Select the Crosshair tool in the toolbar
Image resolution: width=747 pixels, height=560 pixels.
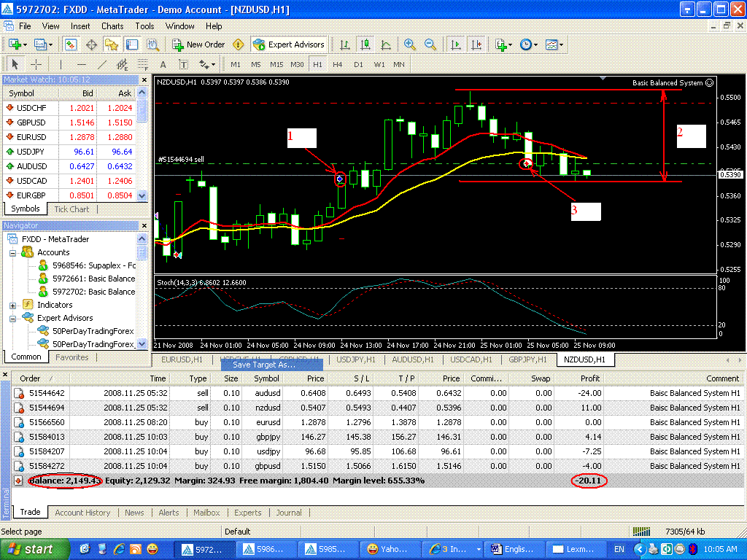tap(36, 64)
